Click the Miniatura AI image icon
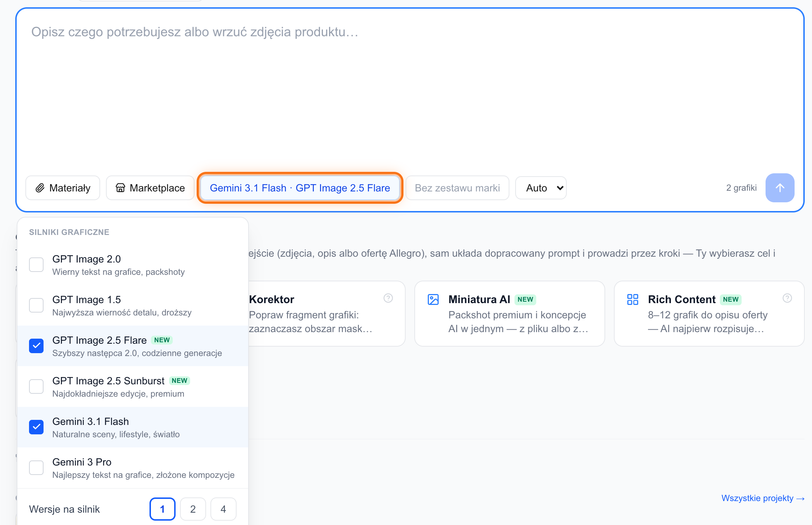 [x=433, y=299]
